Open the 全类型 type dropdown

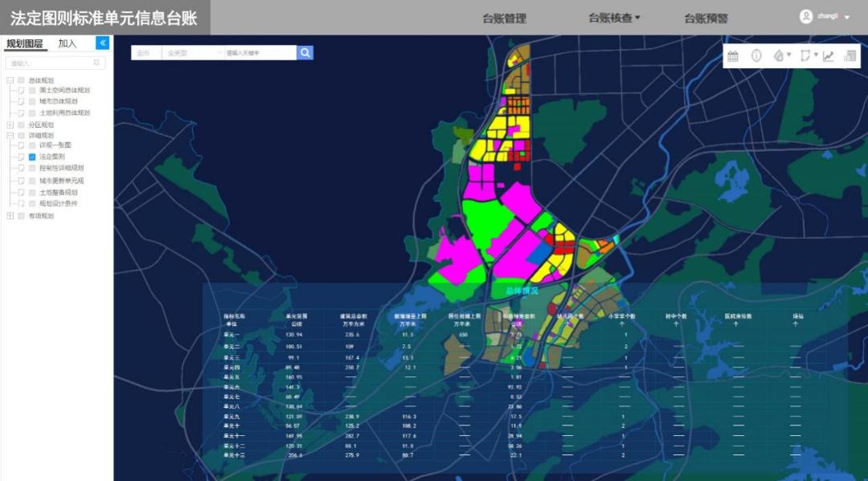tap(192, 53)
